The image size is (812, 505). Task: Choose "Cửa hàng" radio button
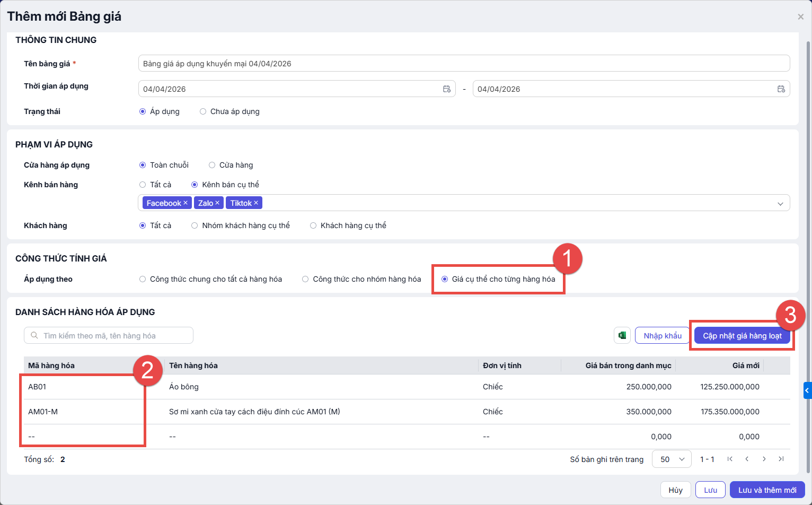[x=212, y=165]
